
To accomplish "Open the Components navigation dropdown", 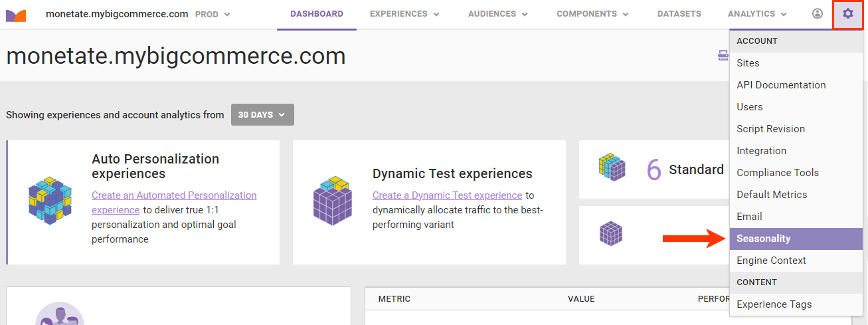I will pos(592,14).
